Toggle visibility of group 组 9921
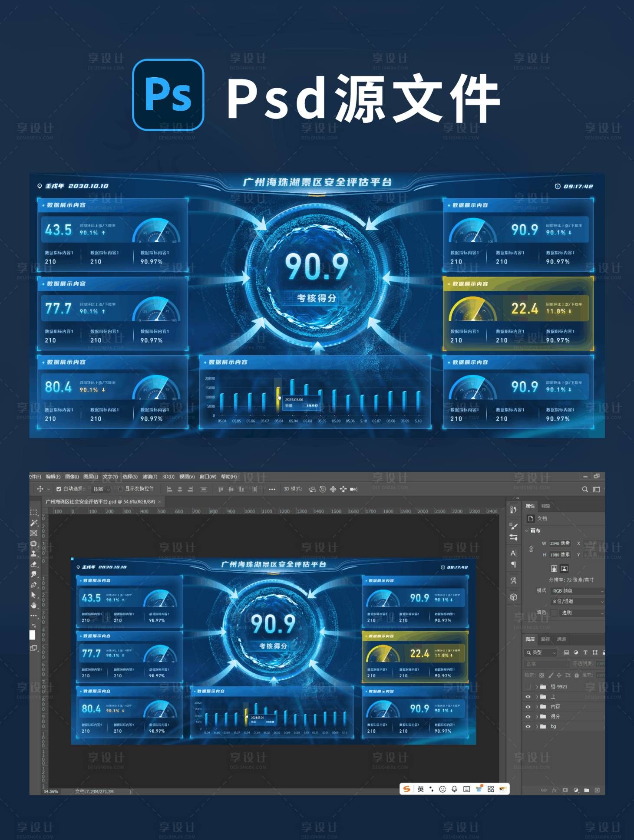This screenshot has width=634, height=840. [528, 686]
